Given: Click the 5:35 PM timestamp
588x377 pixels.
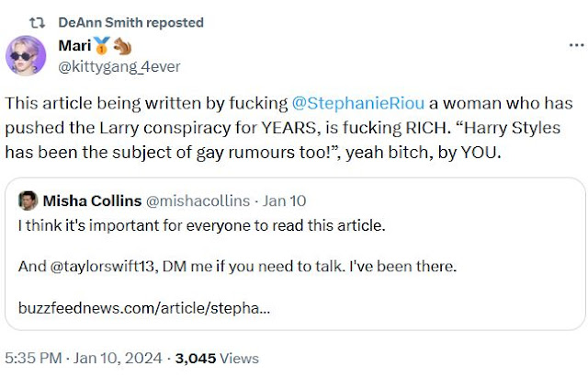Looking at the screenshot, I should click(x=33, y=358).
